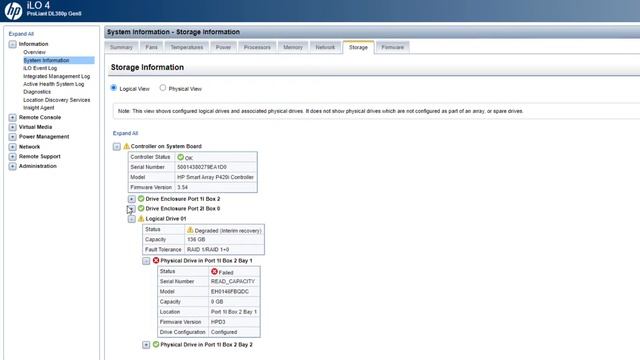Expand the Remote Support sidebar section
The image size is (640, 360).
pyautogui.click(x=13, y=157)
